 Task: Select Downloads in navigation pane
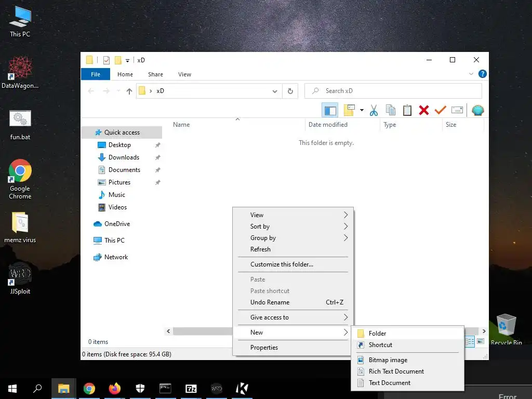[124, 157]
